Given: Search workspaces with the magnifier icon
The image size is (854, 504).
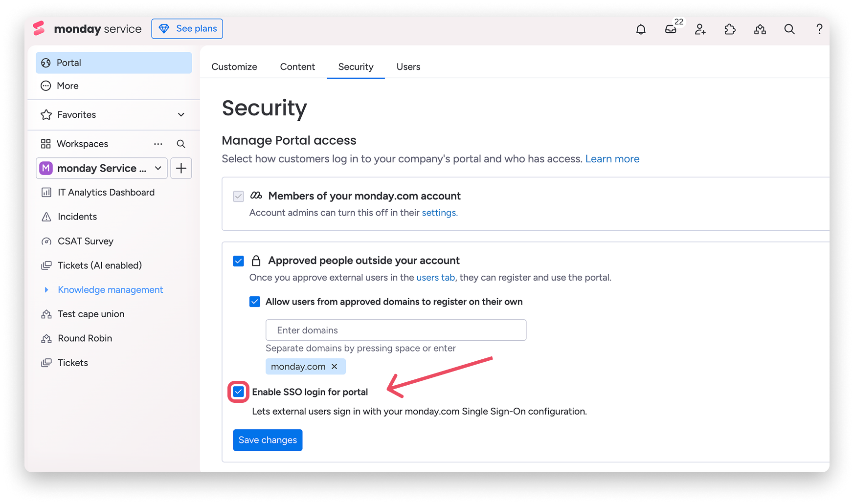Looking at the screenshot, I should pos(181,144).
